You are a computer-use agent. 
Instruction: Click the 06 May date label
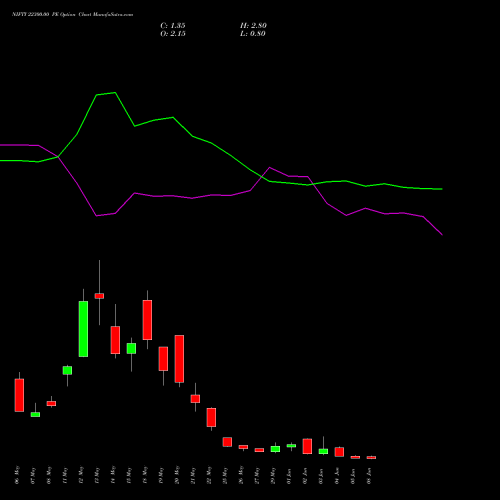17,475
